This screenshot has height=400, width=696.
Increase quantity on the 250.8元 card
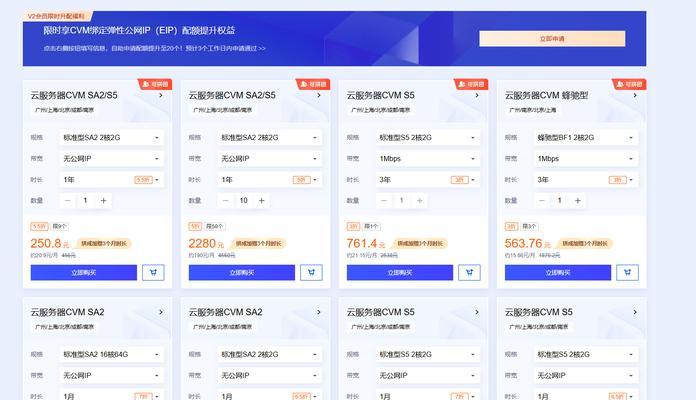tap(103, 201)
